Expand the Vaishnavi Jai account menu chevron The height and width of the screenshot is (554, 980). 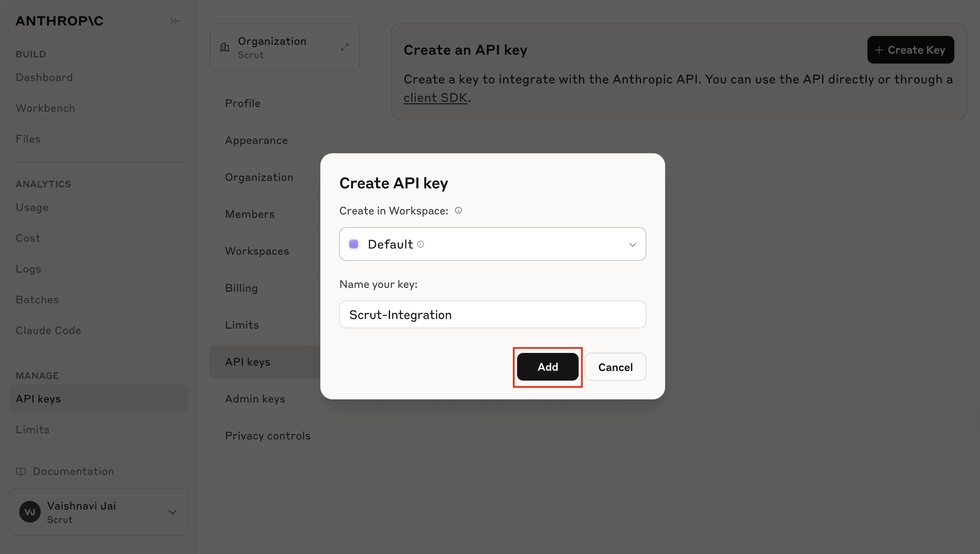pos(173,512)
